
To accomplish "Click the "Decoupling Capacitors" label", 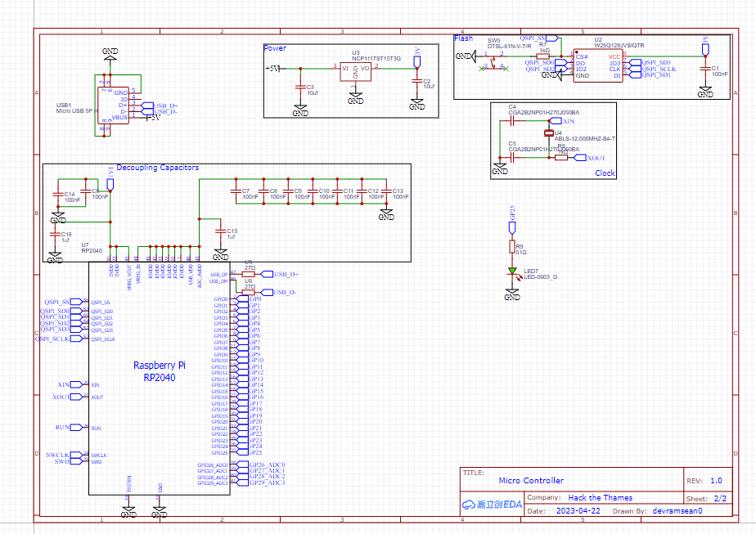I will point(158,168).
